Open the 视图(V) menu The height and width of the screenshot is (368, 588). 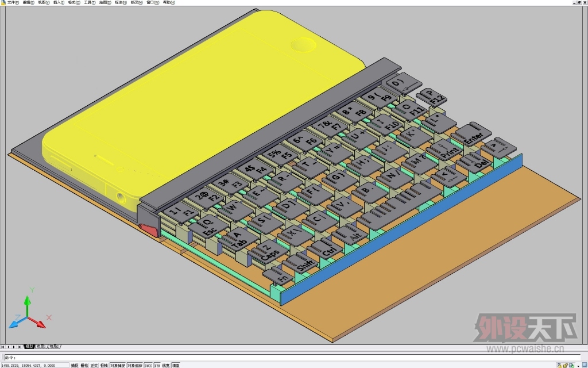point(44,2)
